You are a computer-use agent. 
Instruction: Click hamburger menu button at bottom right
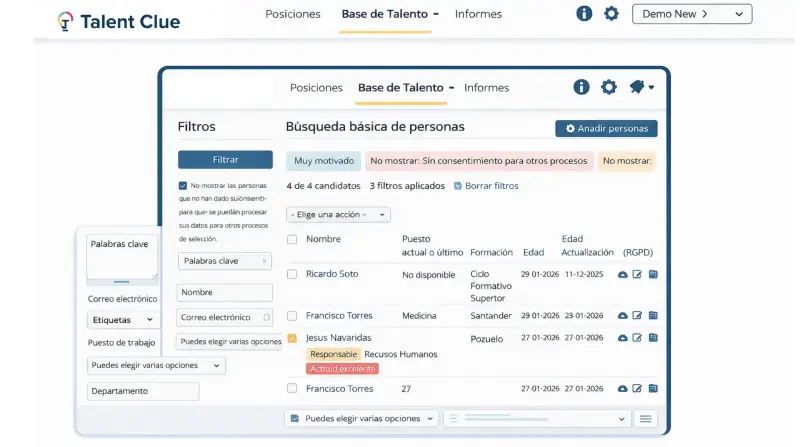pyautogui.click(x=645, y=419)
